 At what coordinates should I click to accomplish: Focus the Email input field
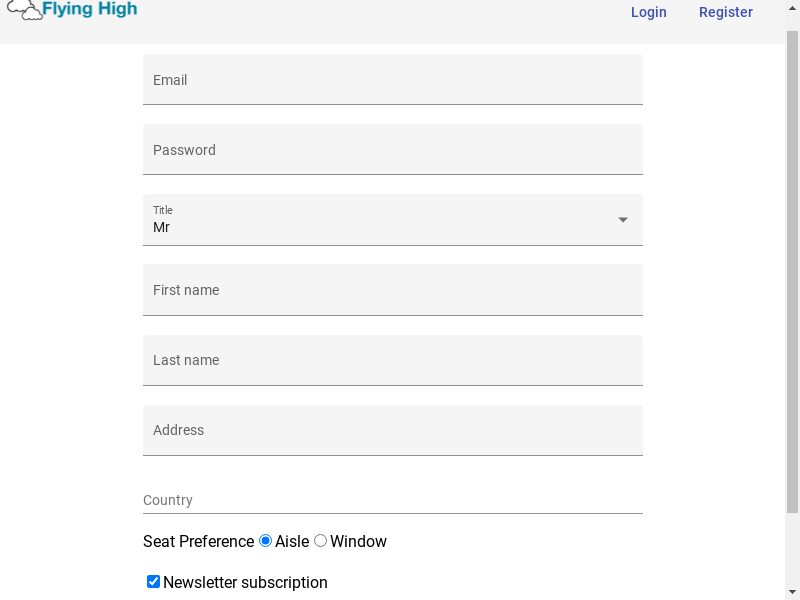(393, 80)
